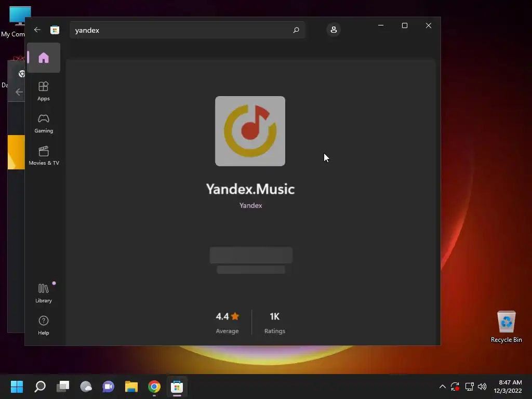Click Chrome logo in background window
This screenshot has height=399, width=532.
(22, 74)
